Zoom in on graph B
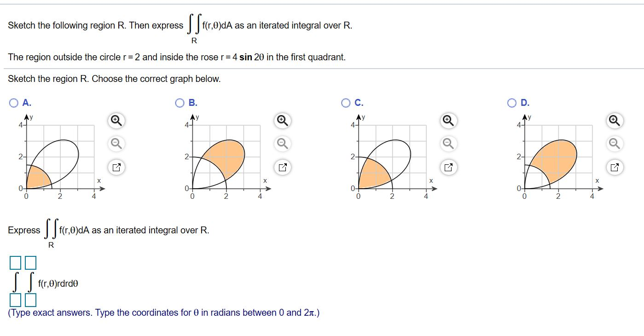The width and height of the screenshot is (644, 336). 283,120
